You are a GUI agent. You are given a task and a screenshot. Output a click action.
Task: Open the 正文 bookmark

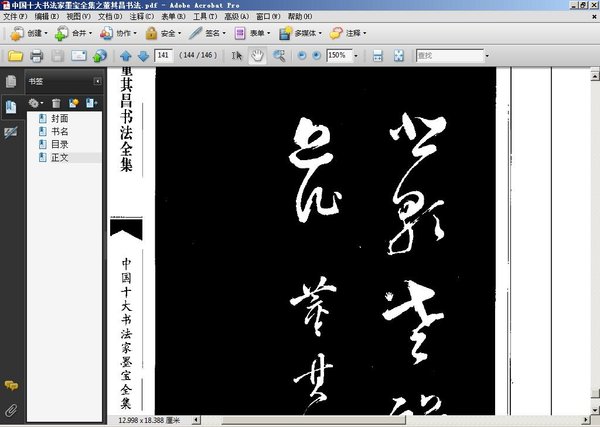coord(59,158)
